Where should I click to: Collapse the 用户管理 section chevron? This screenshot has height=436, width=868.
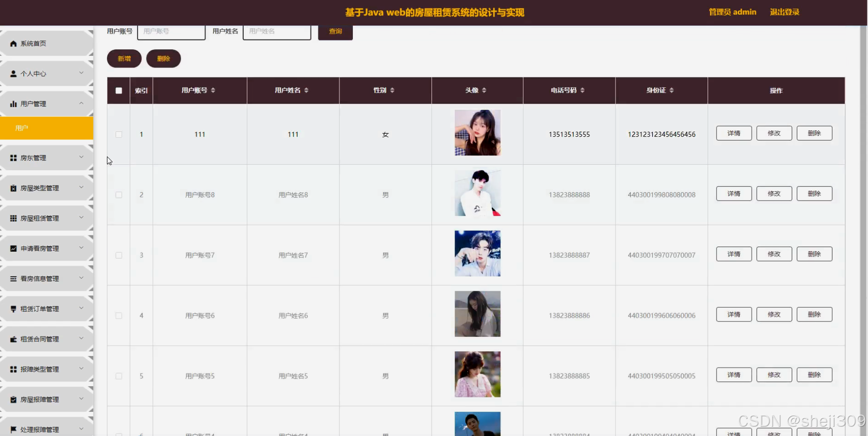coord(82,103)
